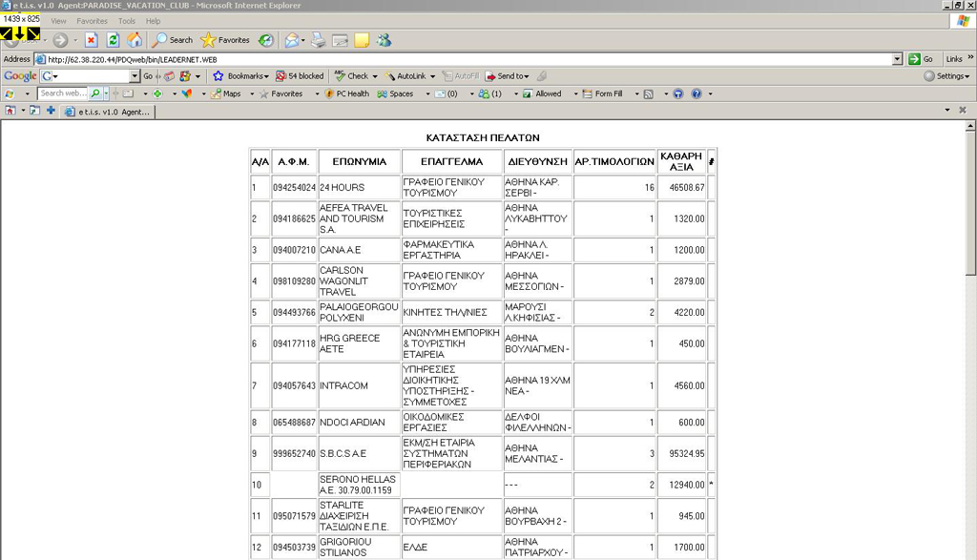This screenshot has width=977, height=560.
Task: Open the Search pane from the standard toolbar
Action: coord(174,40)
